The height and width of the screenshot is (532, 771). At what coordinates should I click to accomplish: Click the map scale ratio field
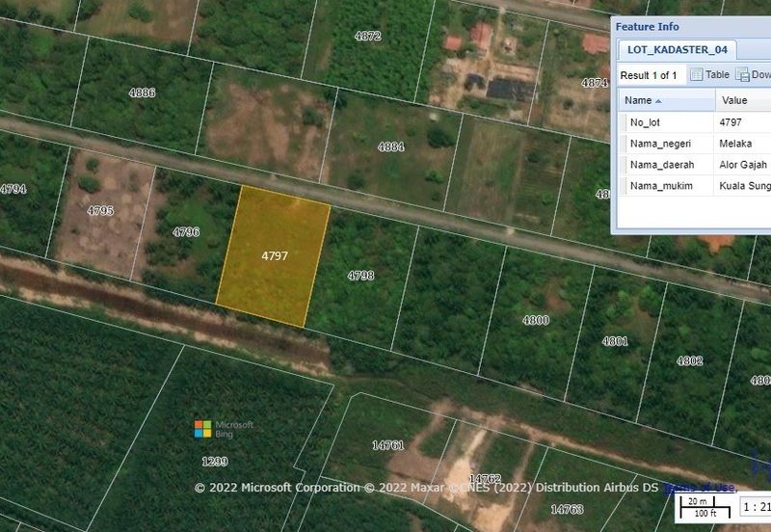coord(756,507)
